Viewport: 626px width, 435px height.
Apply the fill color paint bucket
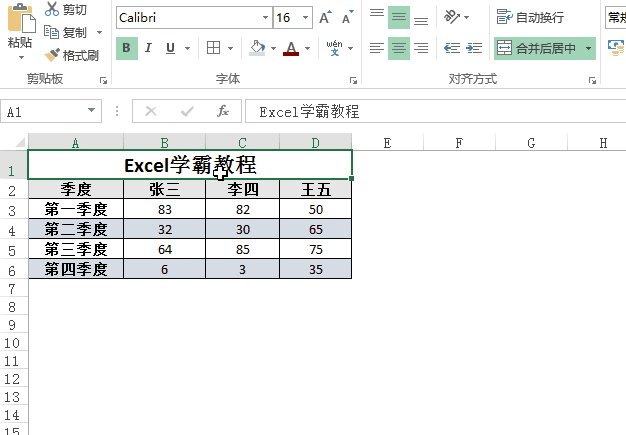(x=257, y=48)
